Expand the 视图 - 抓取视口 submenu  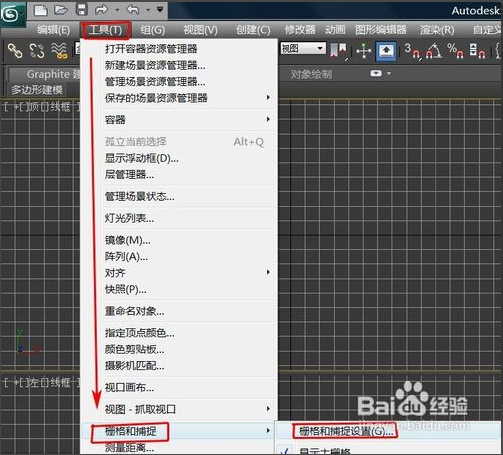(179, 409)
